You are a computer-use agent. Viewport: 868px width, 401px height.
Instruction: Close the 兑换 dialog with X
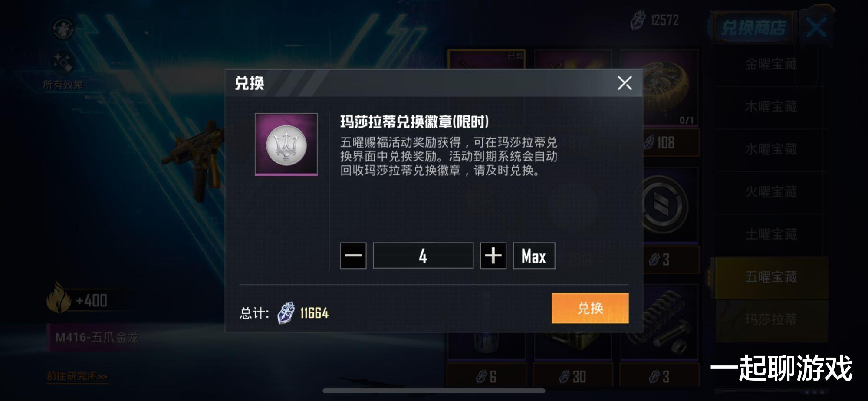(625, 82)
